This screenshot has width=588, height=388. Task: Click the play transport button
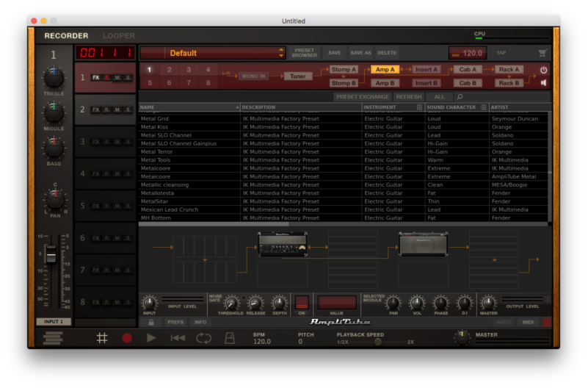point(151,338)
